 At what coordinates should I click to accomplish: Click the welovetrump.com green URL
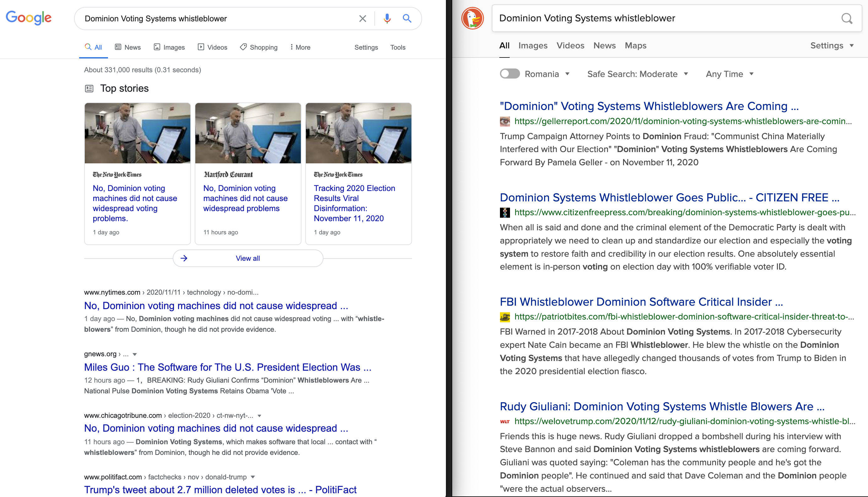click(685, 421)
